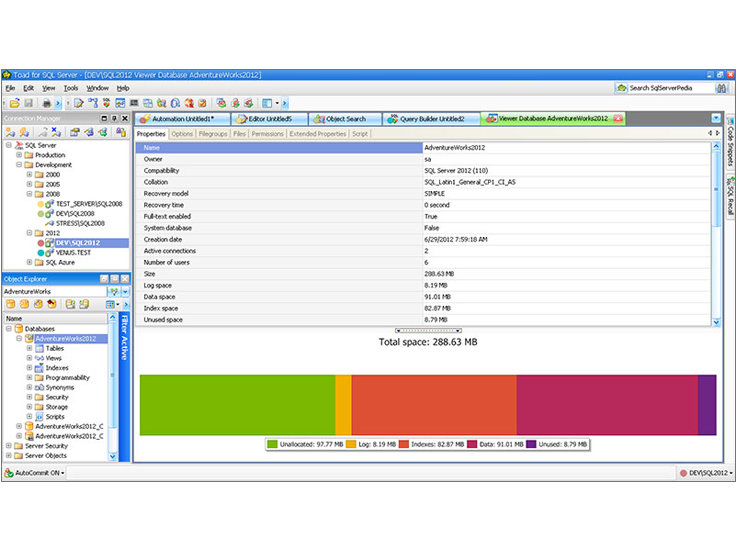Click the filter funnel icon next to AdventureWorks
Image resolution: width=736 pixels, height=550 pixels.
click(114, 291)
